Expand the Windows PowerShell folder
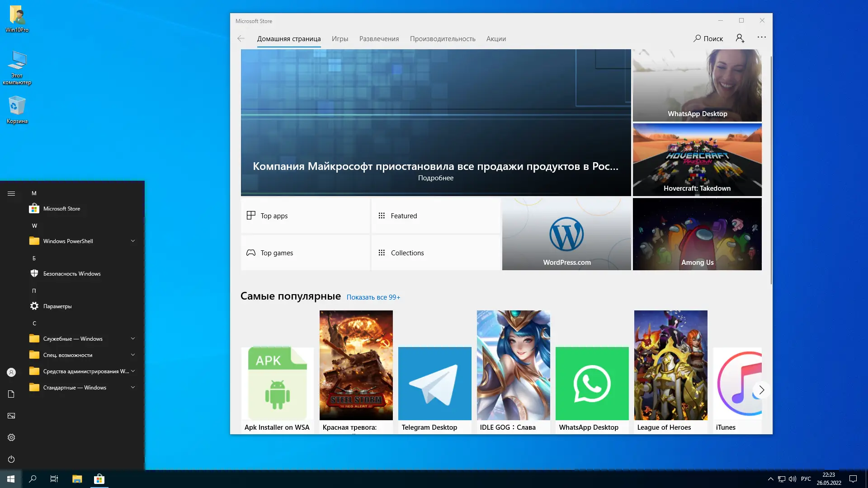The width and height of the screenshot is (868, 488). click(x=133, y=241)
